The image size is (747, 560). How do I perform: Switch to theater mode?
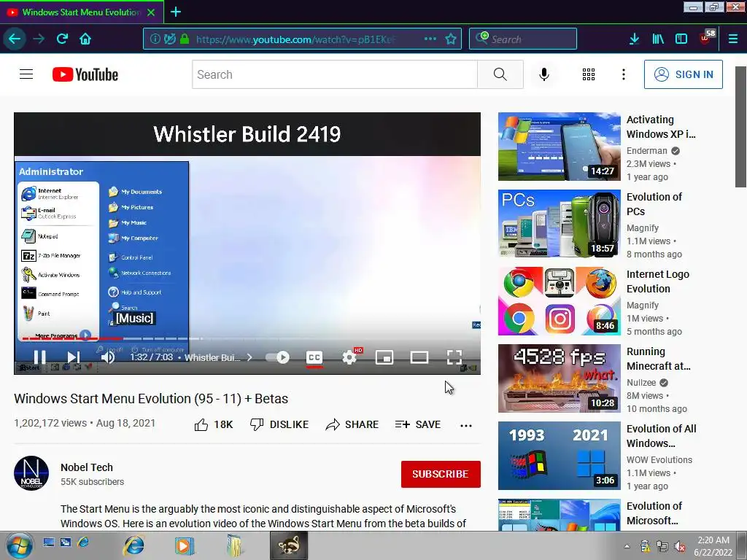pos(419,357)
